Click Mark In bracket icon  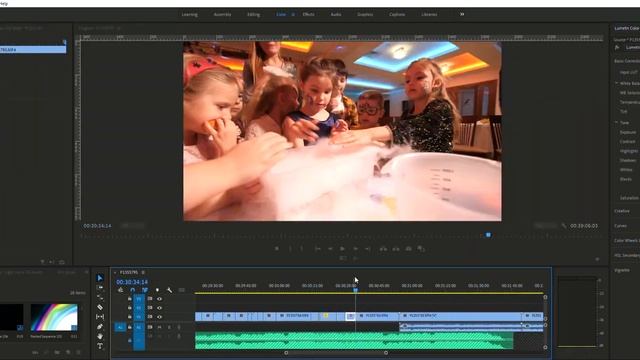(290, 249)
